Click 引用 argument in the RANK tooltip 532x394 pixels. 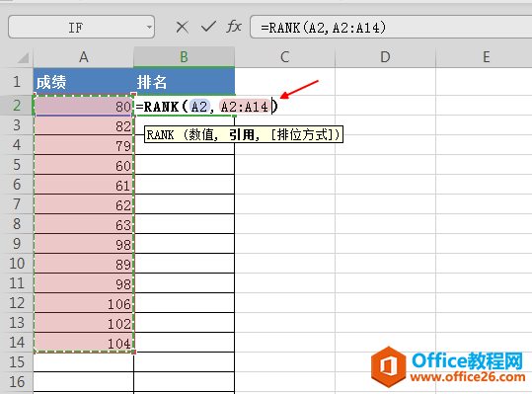pos(242,135)
